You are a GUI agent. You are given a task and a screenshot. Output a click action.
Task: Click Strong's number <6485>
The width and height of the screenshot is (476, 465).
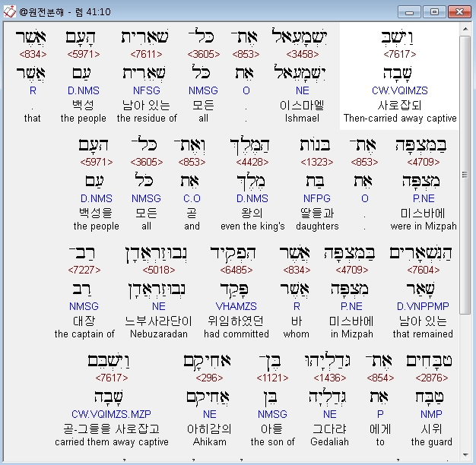236,270
